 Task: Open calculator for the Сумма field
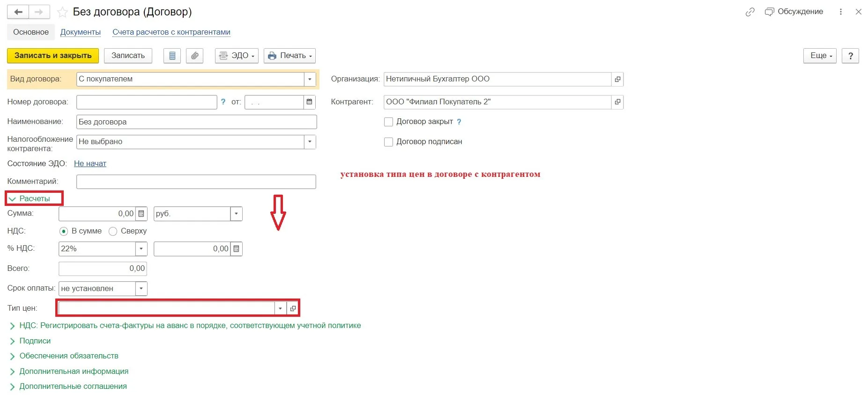[141, 214]
